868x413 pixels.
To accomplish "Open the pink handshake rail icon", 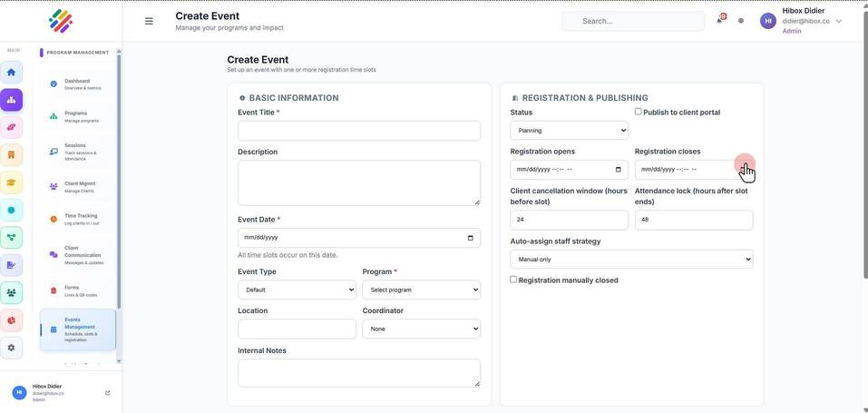I will click(11, 127).
